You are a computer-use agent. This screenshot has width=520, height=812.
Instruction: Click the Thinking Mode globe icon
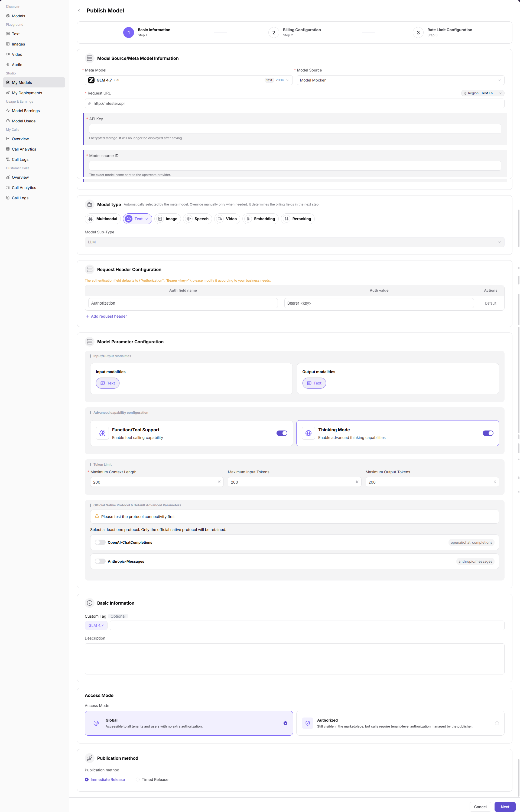click(x=308, y=433)
